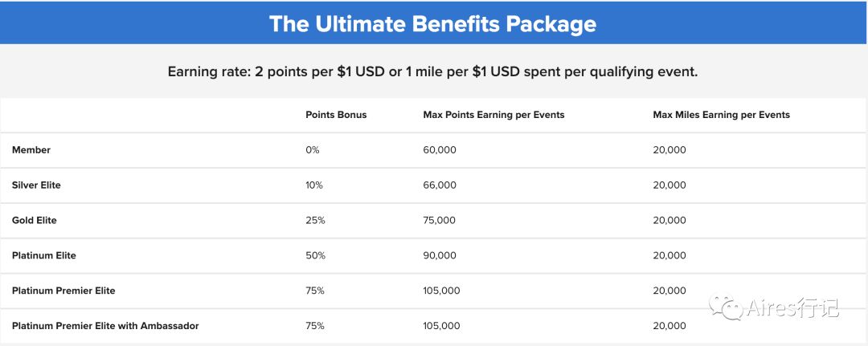The image size is (868, 346).
Task: Click the 10% points bonus cell
Action: coord(314,185)
